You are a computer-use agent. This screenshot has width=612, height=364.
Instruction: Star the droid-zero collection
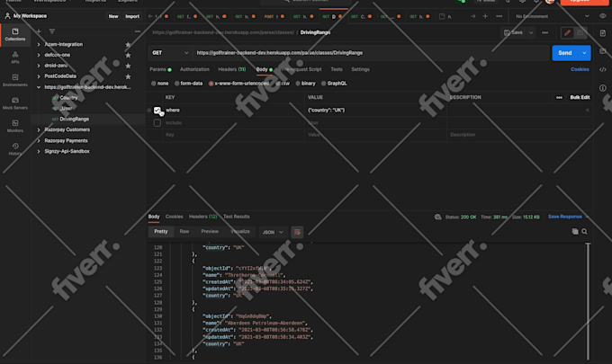(128, 66)
